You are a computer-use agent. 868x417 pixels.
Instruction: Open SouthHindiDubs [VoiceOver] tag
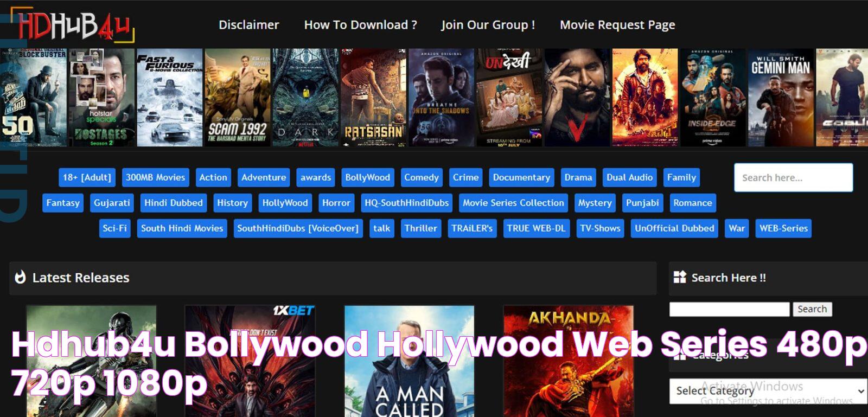(298, 228)
